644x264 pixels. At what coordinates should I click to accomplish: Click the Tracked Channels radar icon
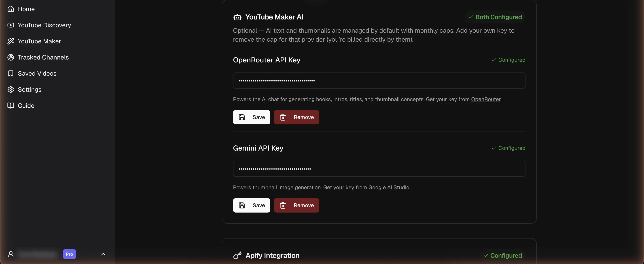[11, 57]
